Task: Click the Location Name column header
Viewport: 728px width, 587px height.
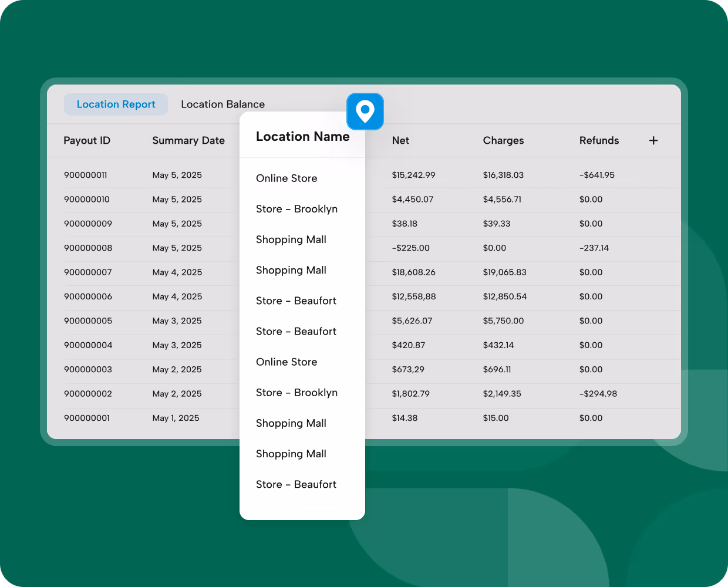Action: point(302,136)
